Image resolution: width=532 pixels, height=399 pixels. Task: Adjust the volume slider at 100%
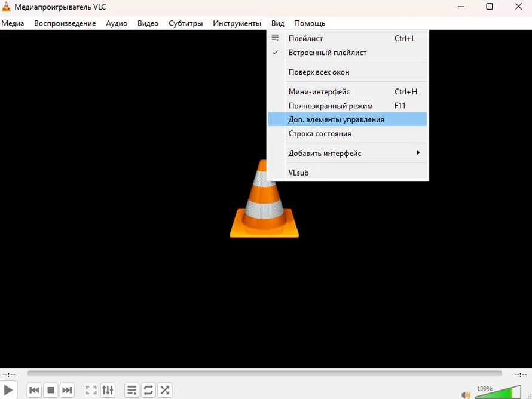(498, 392)
